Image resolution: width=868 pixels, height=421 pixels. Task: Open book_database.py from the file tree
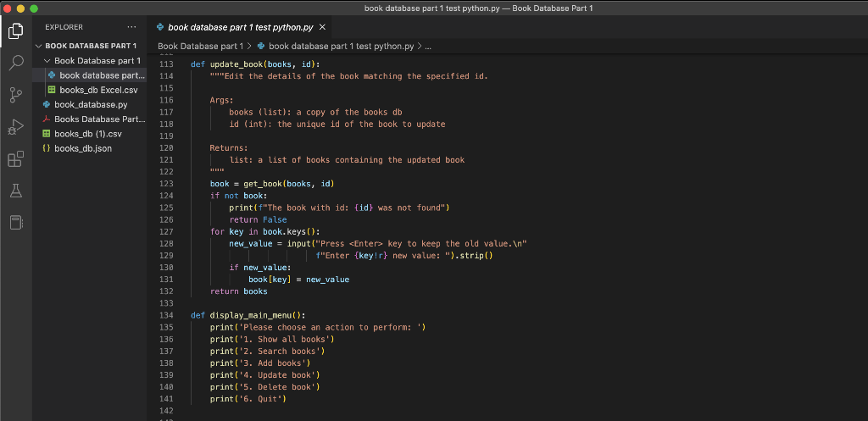click(x=90, y=105)
